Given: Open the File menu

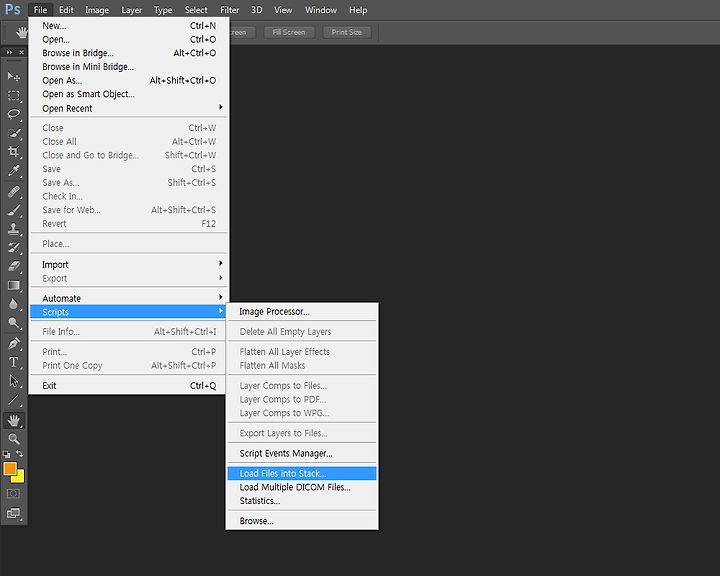Looking at the screenshot, I should point(40,10).
